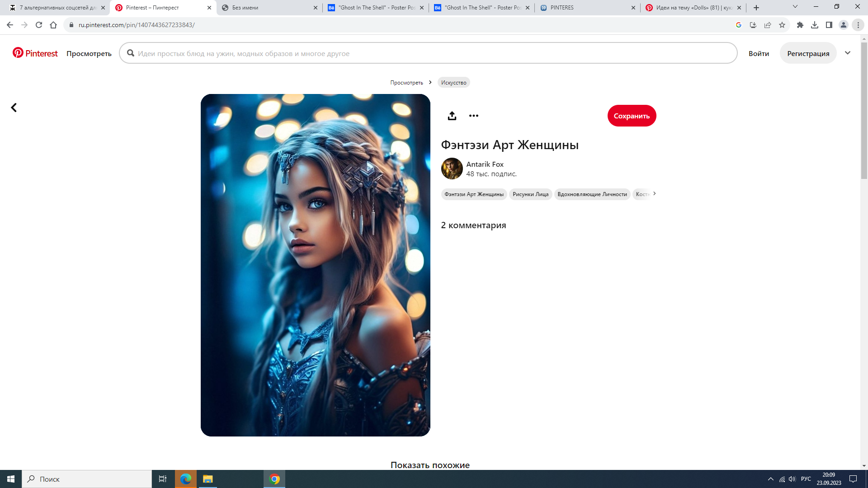The width and height of the screenshot is (868, 488).
Task: Open the taskbar clock and date
Action: pos(829,479)
